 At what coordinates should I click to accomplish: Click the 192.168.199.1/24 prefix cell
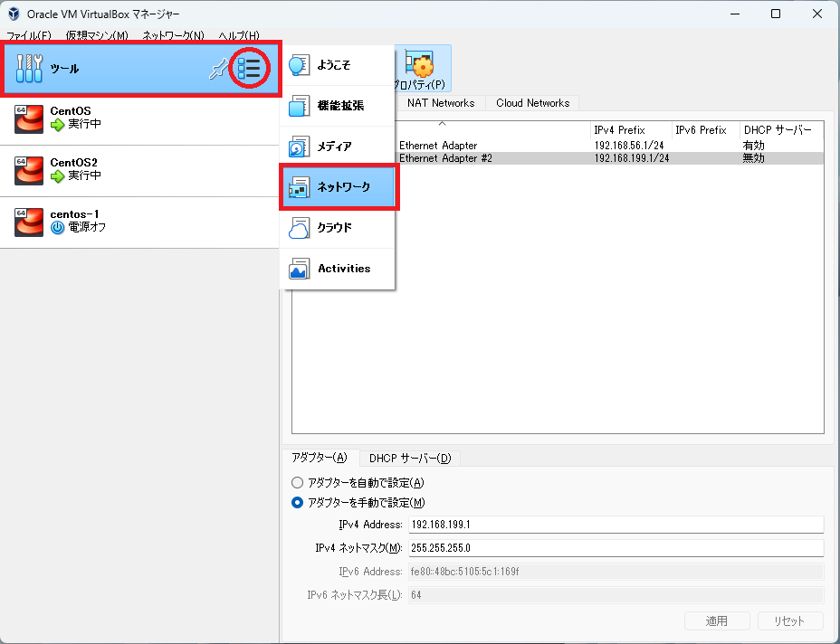[632, 158]
